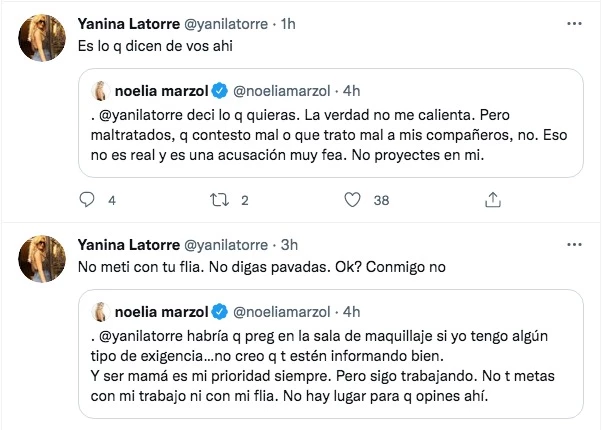Open Yanina Latorre's avatar on the 3h tweet
The height and width of the screenshot is (430, 602).
pos(42,260)
